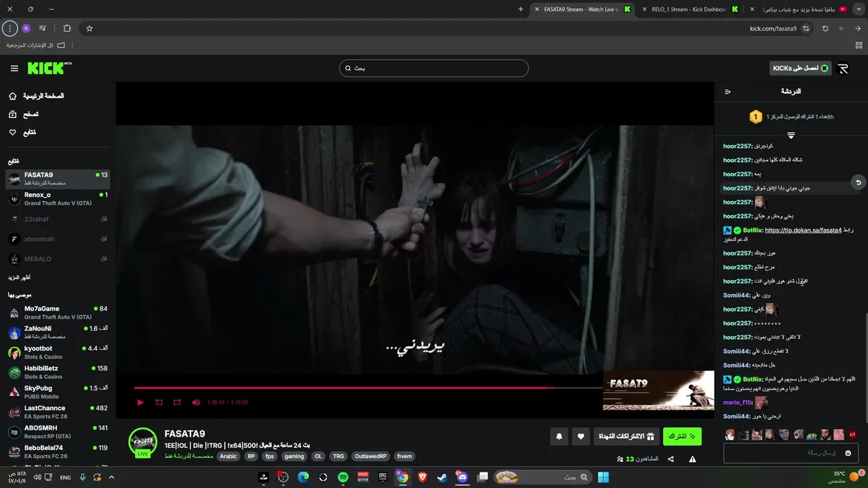The image size is (868, 488).
Task: Click the TRG stream tag
Action: pos(338,456)
